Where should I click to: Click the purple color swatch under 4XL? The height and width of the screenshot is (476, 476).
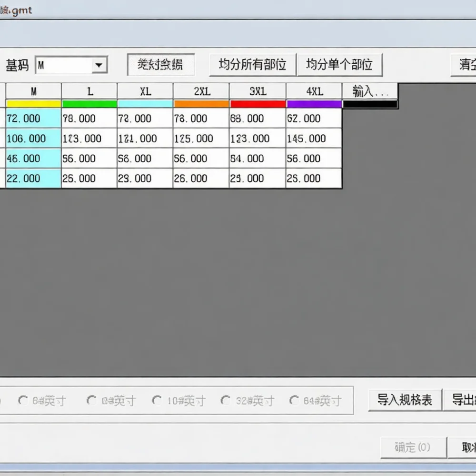point(314,104)
